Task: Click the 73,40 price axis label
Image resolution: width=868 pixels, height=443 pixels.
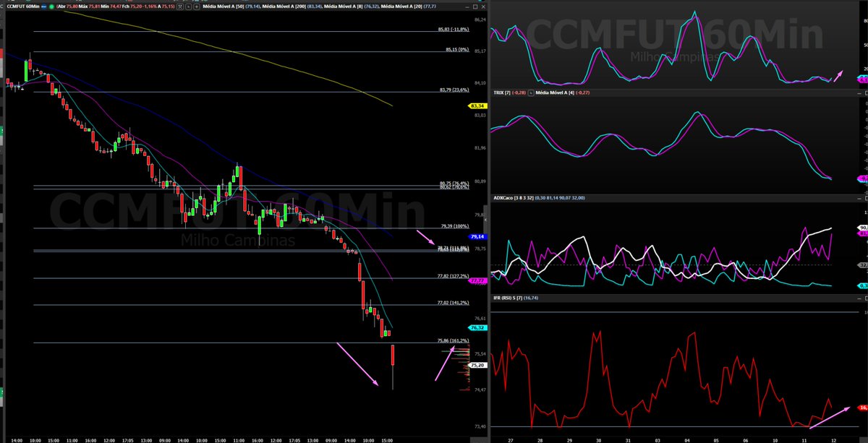Action: click(480, 426)
